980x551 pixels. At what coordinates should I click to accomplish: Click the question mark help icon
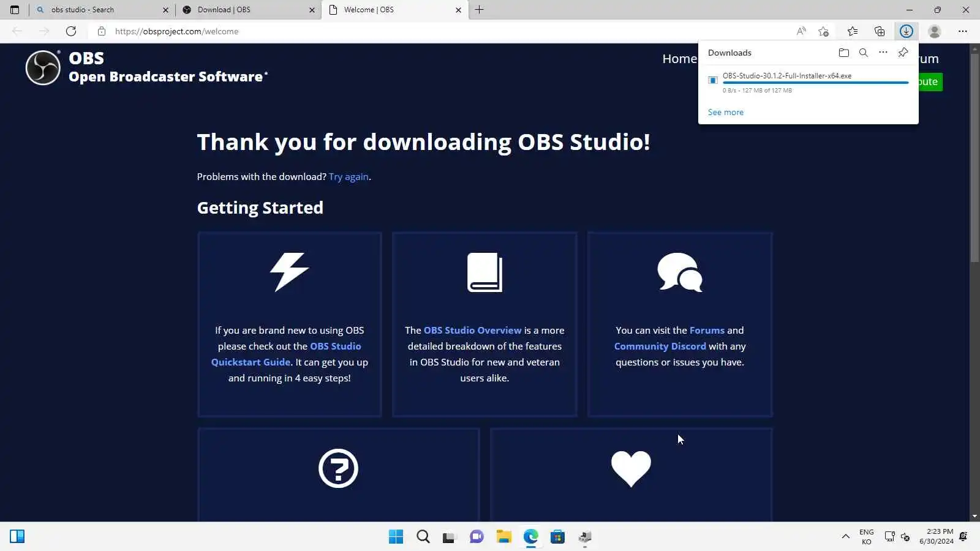[x=338, y=468]
